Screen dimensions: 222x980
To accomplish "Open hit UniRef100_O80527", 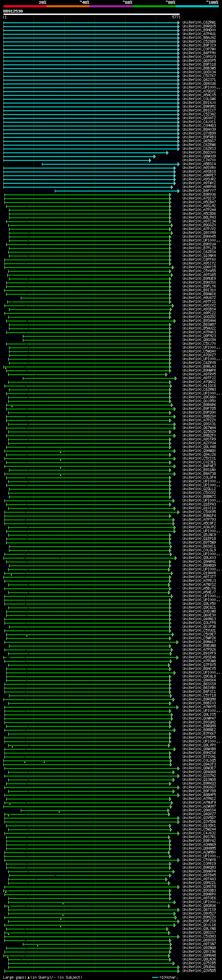I will [199, 913].
